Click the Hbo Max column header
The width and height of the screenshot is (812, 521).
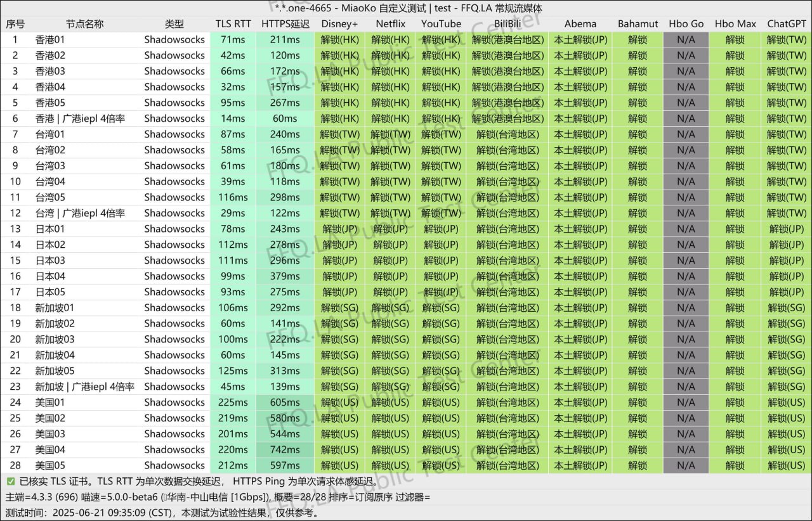(735, 24)
